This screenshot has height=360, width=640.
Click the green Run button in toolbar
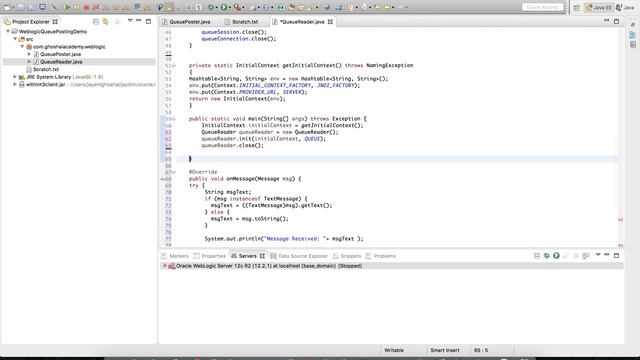click(224, 7)
